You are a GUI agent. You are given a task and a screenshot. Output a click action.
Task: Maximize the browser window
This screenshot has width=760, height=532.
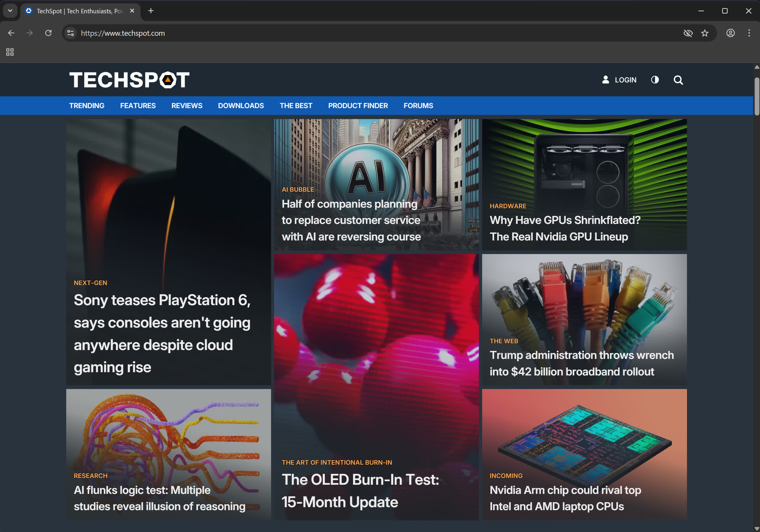point(725,11)
